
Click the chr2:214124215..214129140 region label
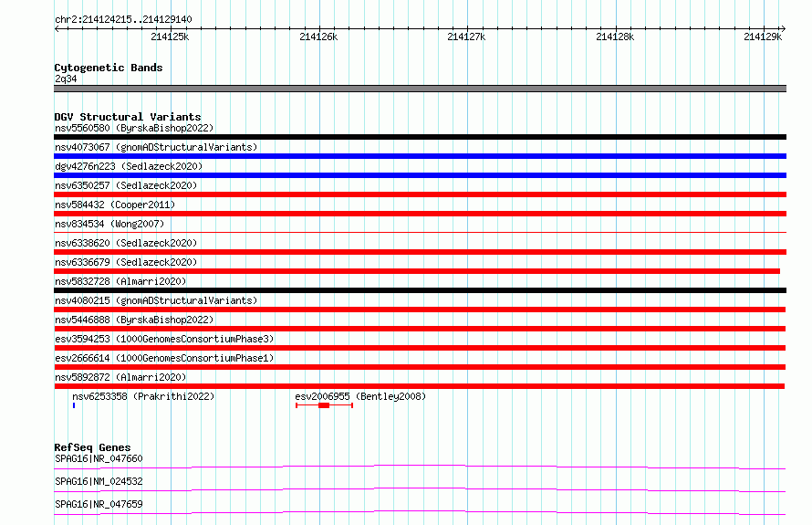click(x=123, y=19)
